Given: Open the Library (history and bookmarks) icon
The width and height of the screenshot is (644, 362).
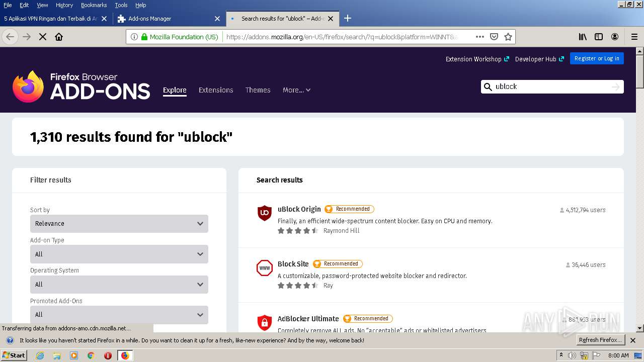Looking at the screenshot, I should point(583,37).
